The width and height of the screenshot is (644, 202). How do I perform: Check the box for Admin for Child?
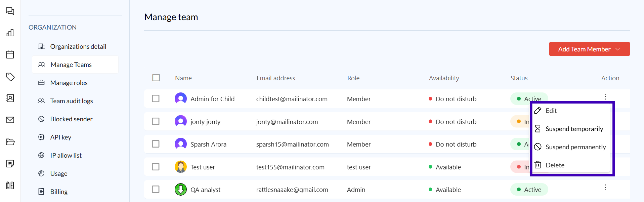(x=156, y=98)
